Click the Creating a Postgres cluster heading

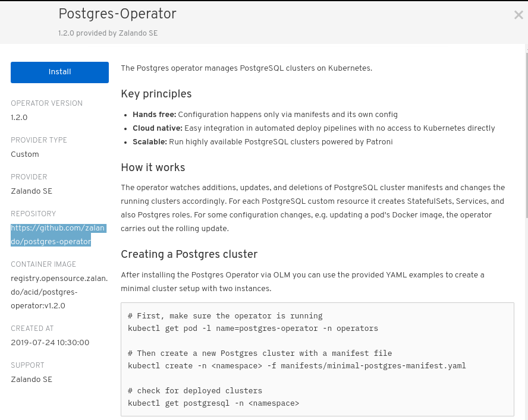coord(189,254)
